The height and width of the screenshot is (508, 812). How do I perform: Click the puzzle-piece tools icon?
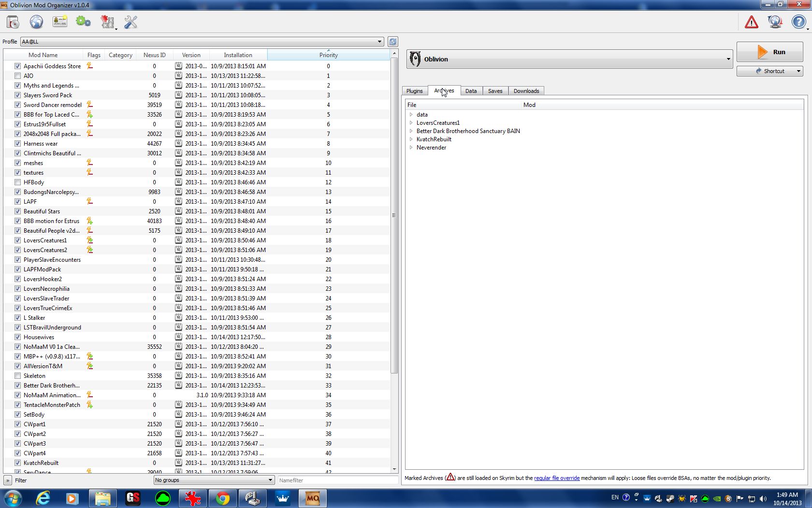point(107,22)
